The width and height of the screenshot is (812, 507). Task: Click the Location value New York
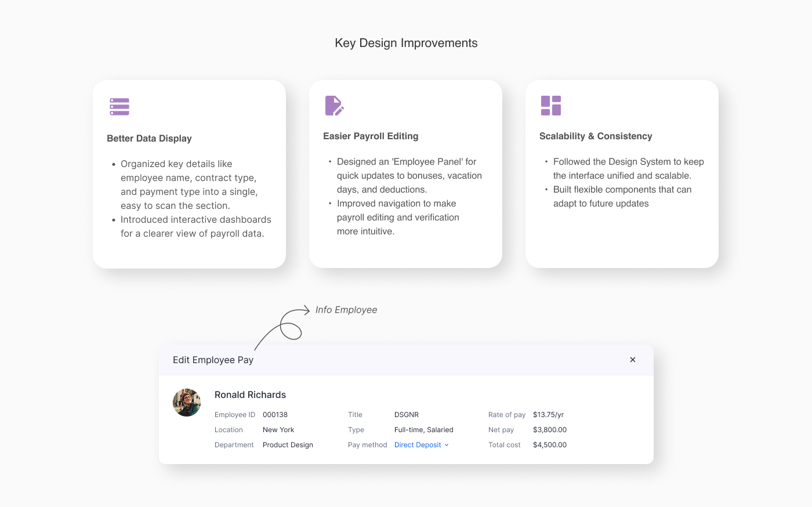(x=278, y=430)
